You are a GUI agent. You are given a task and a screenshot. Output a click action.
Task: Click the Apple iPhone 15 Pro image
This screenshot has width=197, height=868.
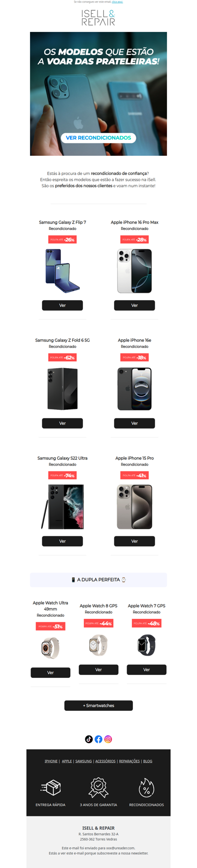[x=134, y=506]
